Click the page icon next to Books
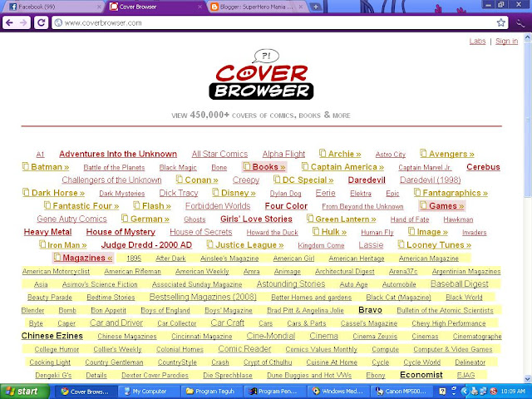Screen dimensions: 532x399 pyautogui.click(x=247, y=166)
